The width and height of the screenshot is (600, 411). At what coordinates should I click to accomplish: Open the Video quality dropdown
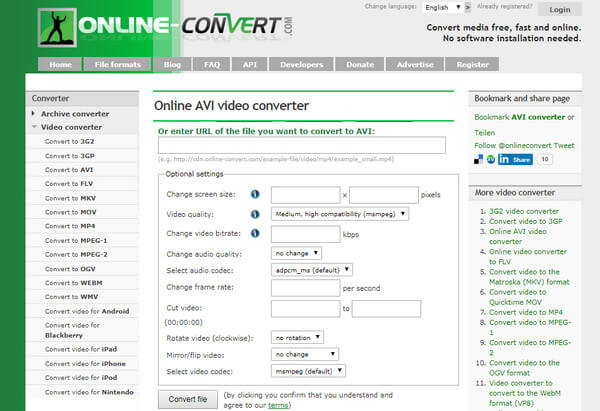339,214
